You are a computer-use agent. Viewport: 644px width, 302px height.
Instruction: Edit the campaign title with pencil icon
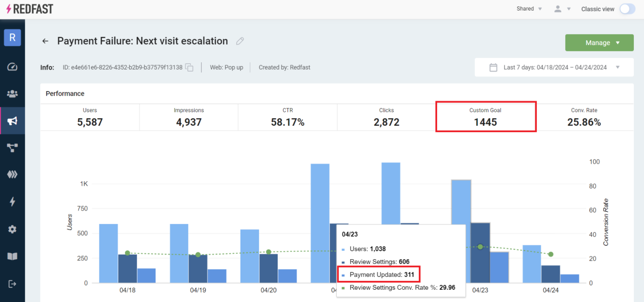pyautogui.click(x=240, y=41)
